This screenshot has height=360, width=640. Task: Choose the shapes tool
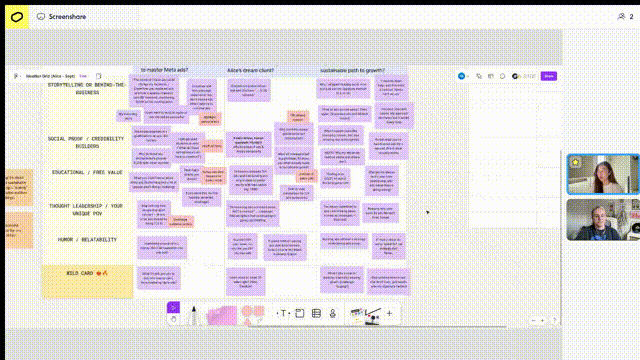coord(253,315)
